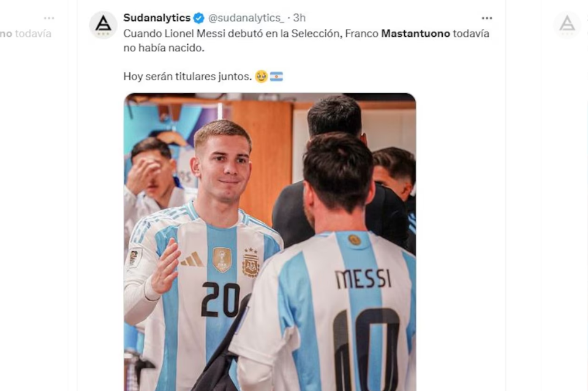Click the faded 'no todavía' text on left

(x=26, y=33)
